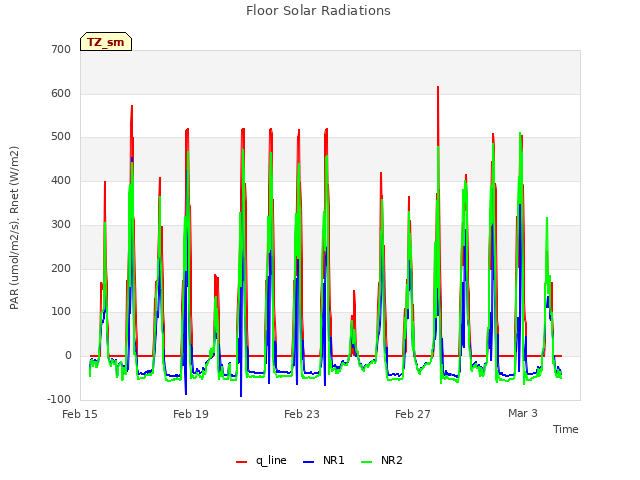Image resolution: width=640 pixels, height=480 pixels.
Task: Click the 400 y-axis tick label
Action: coord(61,180)
